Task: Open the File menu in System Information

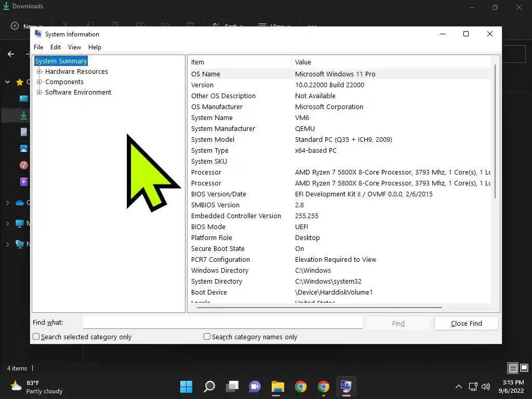Action: [x=38, y=47]
